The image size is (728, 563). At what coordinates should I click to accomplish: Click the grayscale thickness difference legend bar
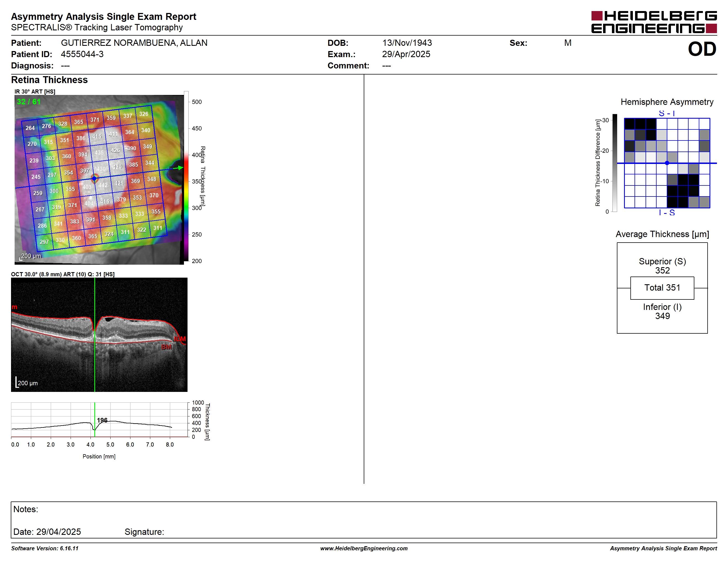click(615, 163)
